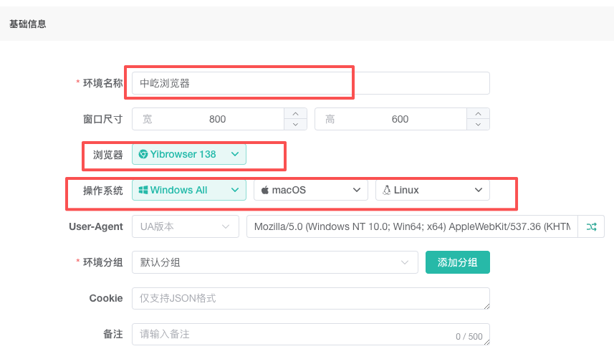The width and height of the screenshot is (614, 364).
Task: Open the Linux version dropdown
Action: [478, 190]
